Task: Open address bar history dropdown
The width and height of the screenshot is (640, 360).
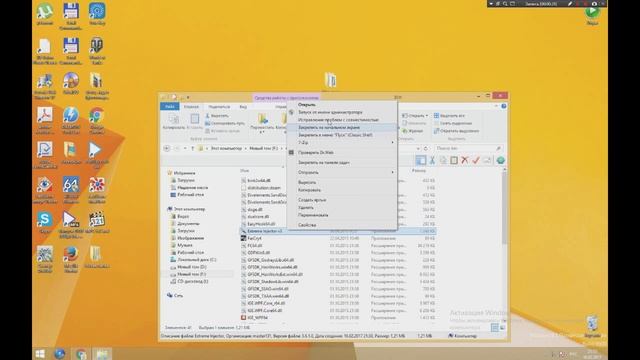Action: coord(418,148)
